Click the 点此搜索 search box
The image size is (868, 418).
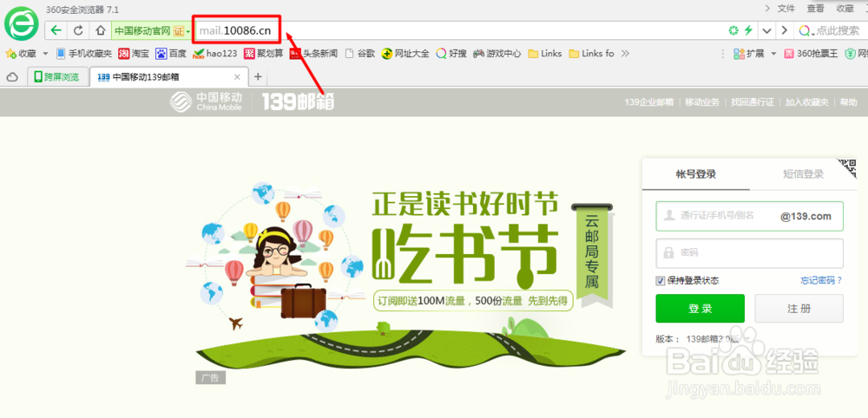pos(838,30)
